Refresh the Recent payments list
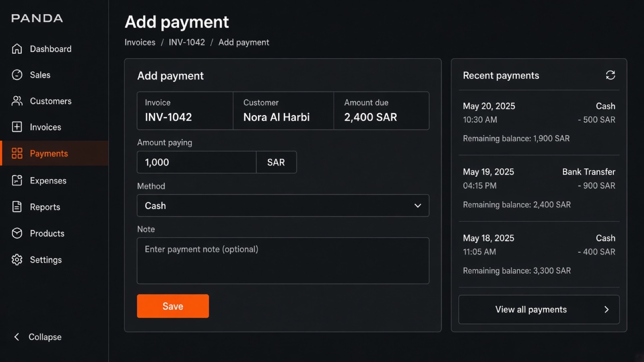 (610, 75)
